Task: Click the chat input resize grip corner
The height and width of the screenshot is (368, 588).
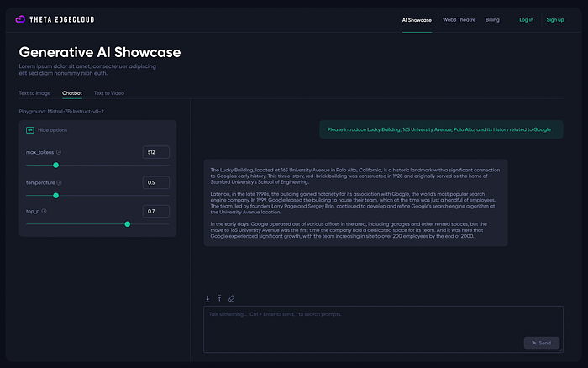Action: (560, 350)
